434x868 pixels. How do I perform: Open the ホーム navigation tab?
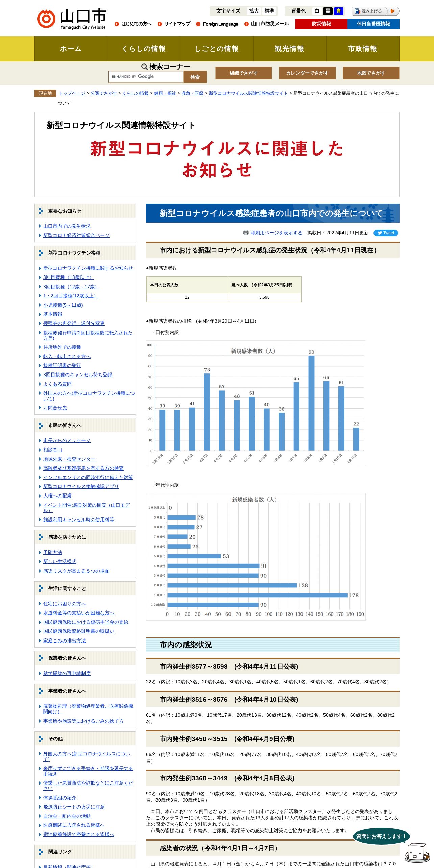pyautogui.click(x=71, y=49)
